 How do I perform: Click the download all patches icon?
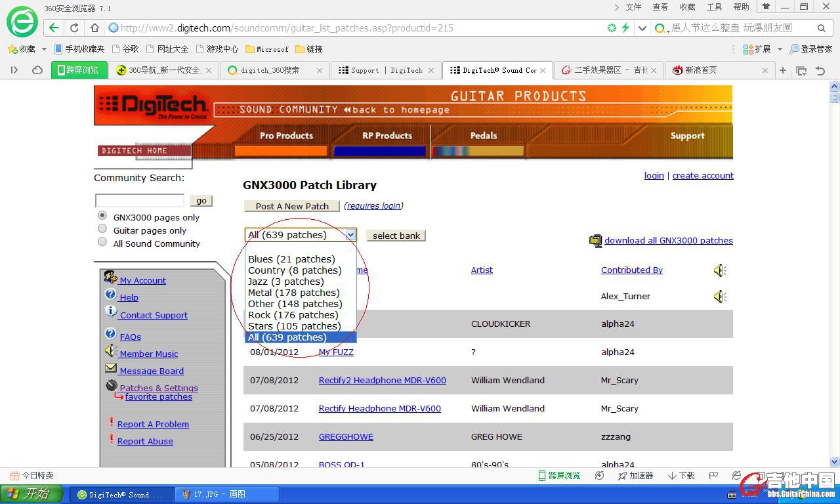click(x=595, y=241)
